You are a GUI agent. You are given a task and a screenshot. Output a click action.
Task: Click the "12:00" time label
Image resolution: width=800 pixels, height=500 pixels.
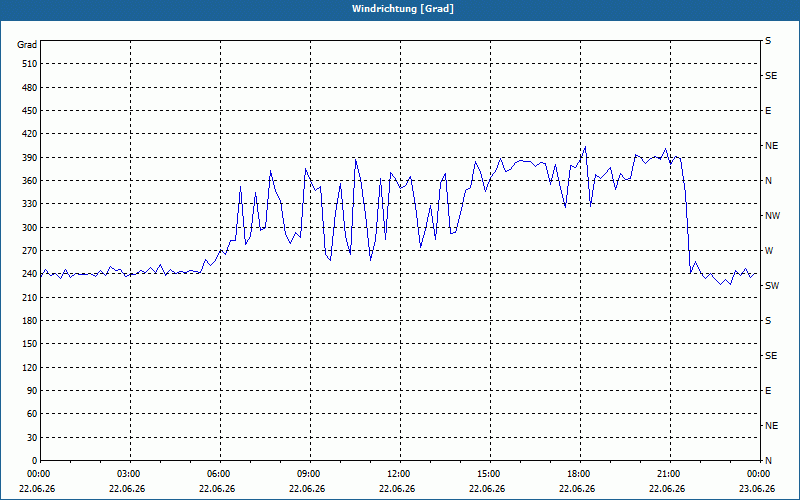[400, 474]
